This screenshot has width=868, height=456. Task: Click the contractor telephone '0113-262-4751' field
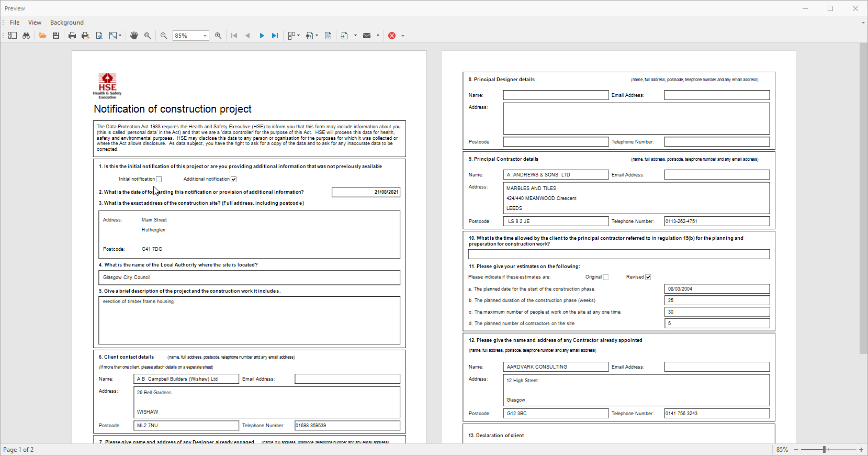click(x=717, y=221)
